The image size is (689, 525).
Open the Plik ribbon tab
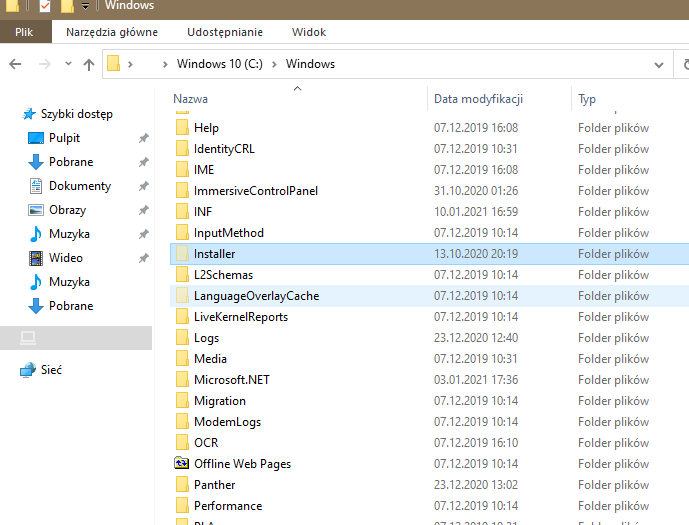click(x=25, y=32)
